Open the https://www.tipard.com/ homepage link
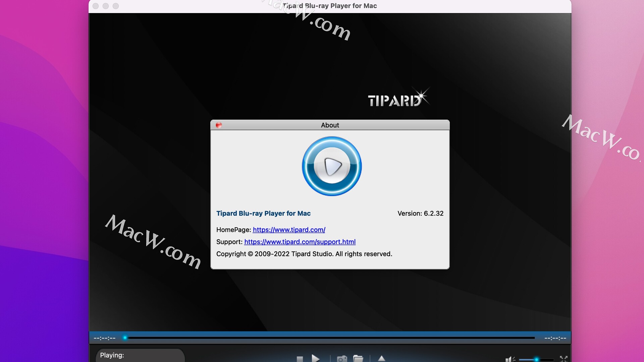The height and width of the screenshot is (362, 644). [x=289, y=230]
